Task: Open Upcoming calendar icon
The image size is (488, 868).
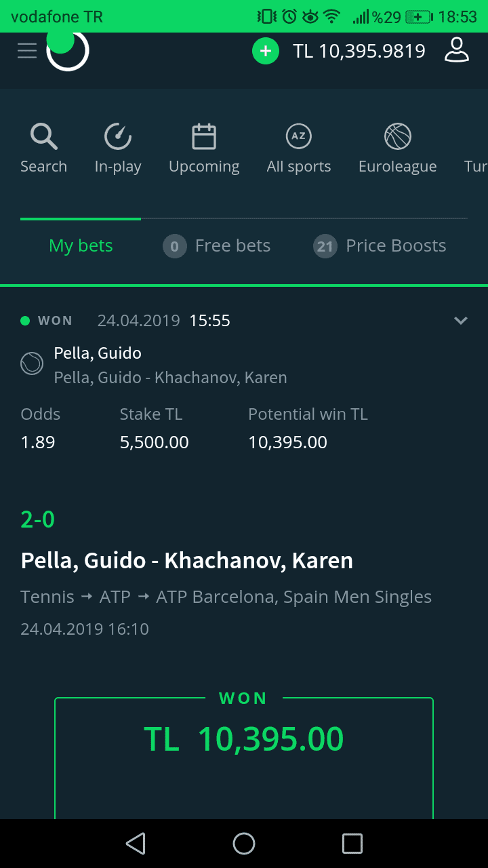Action: [x=204, y=136]
